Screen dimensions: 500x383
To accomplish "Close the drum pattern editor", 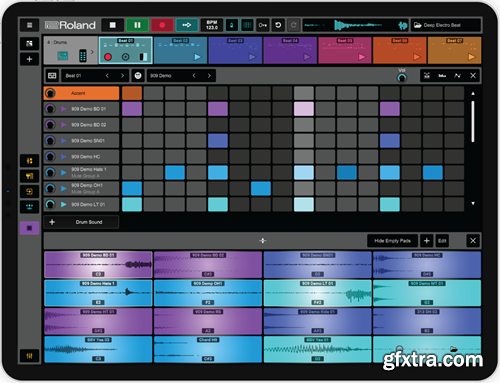I will coord(473,76).
